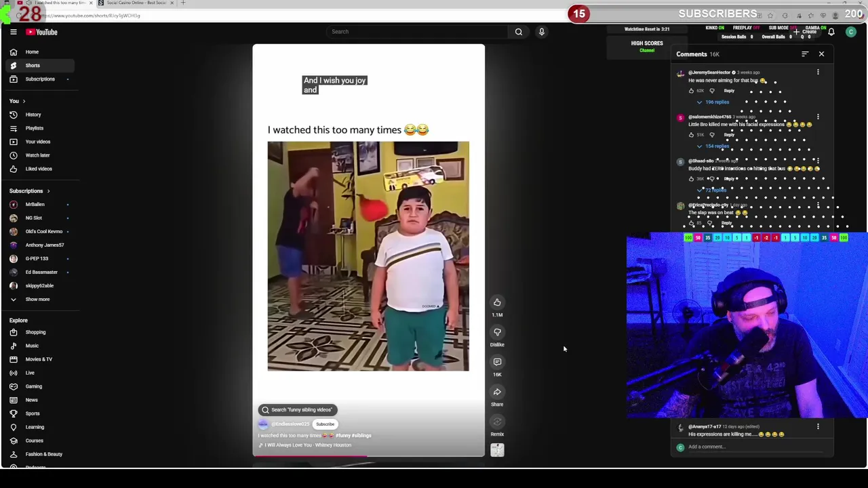This screenshot has width=868, height=488.
Task: Expand 196 replies
Action: tap(712, 102)
